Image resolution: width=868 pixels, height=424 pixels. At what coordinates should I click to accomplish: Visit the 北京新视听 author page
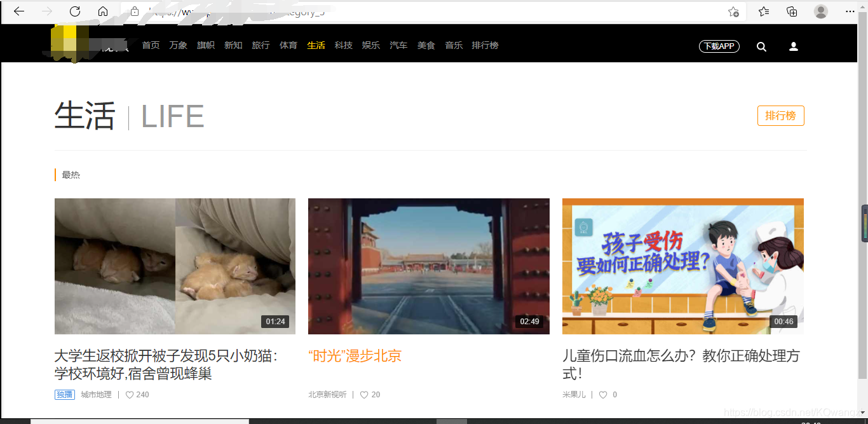[x=327, y=395]
